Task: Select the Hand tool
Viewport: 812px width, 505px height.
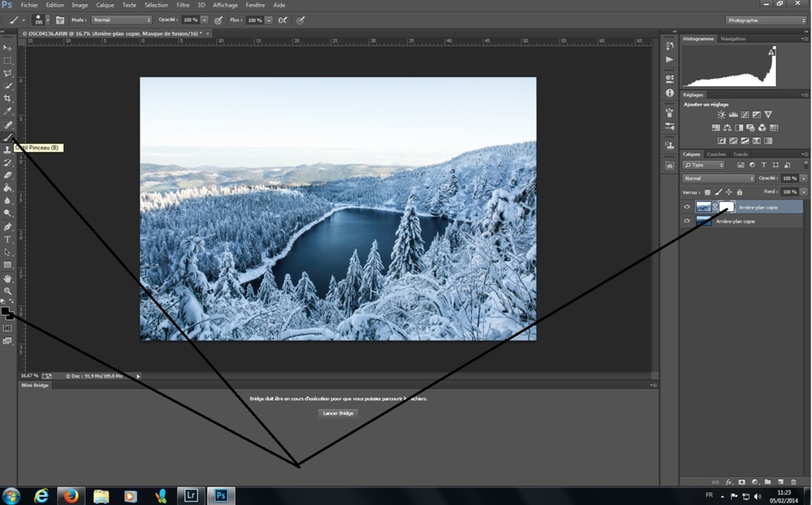Action: (x=7, y=278)
